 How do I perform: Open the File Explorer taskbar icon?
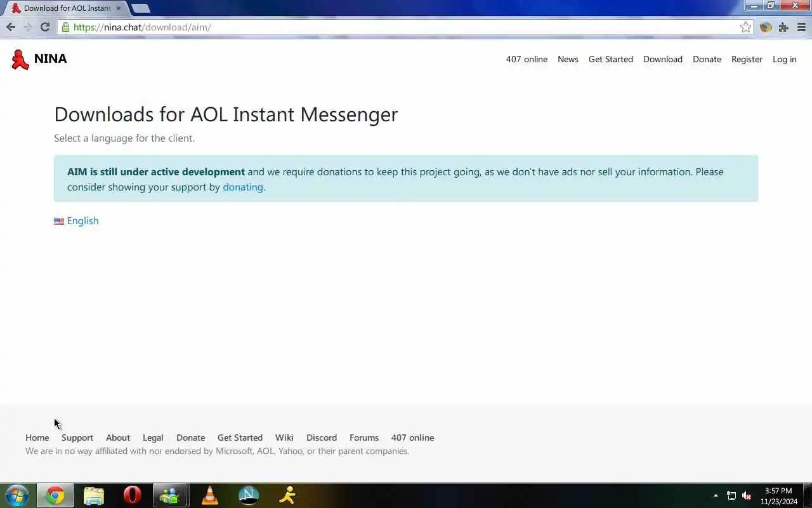[x=94, y=495]
